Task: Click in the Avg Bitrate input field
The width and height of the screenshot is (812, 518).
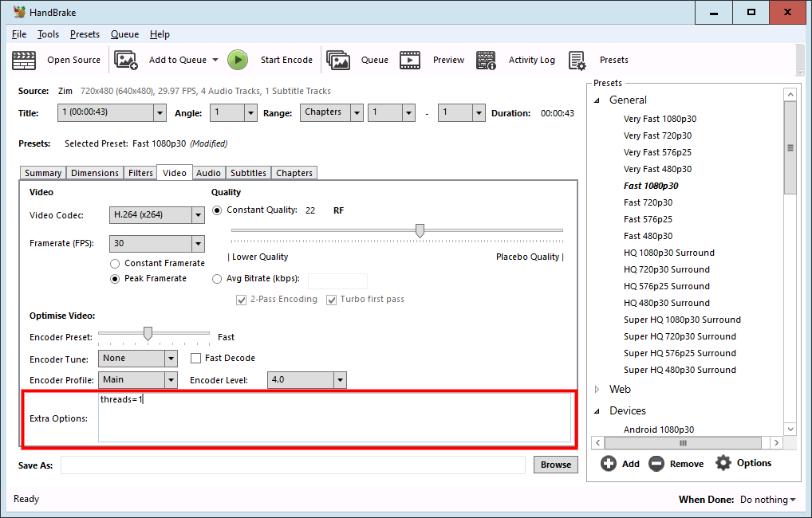Action: (337, 281)
